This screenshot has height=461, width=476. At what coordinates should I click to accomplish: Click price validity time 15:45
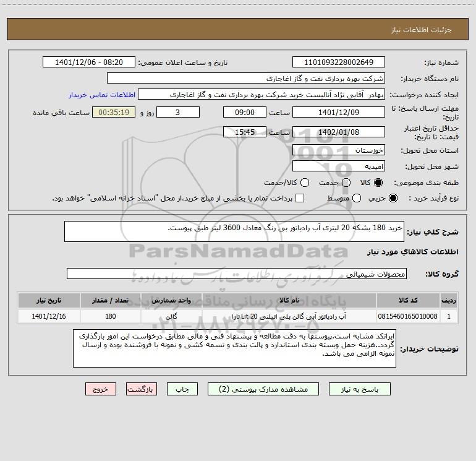[245, 132]
